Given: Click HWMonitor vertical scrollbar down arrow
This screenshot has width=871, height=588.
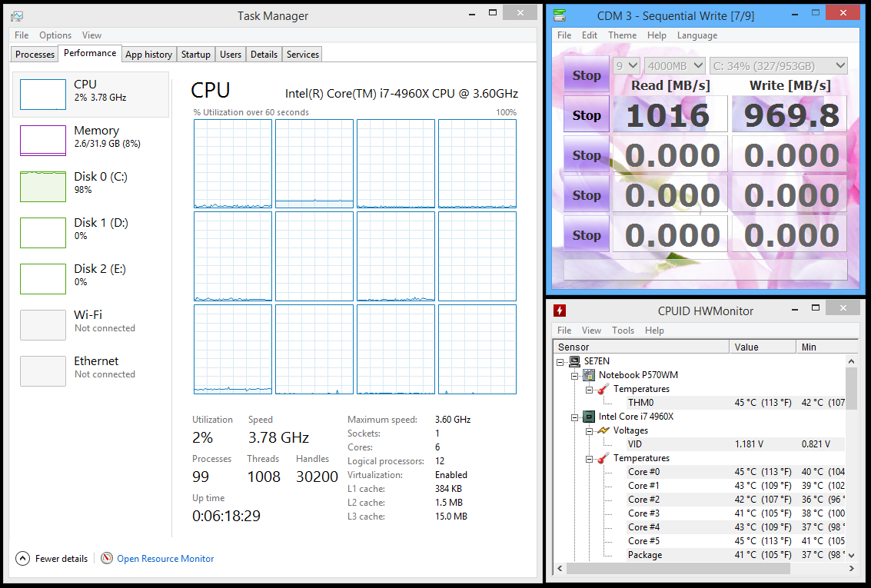Looking at the screenshot, I should [852, 555].
